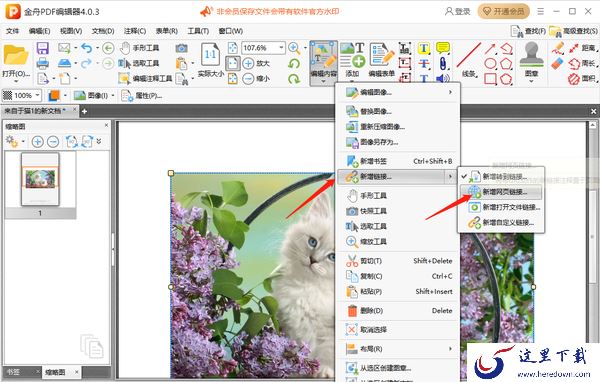Choose 新增打开文件链接 from submenu
Viewport: 600px width, 382px height.
coord(501,207)
